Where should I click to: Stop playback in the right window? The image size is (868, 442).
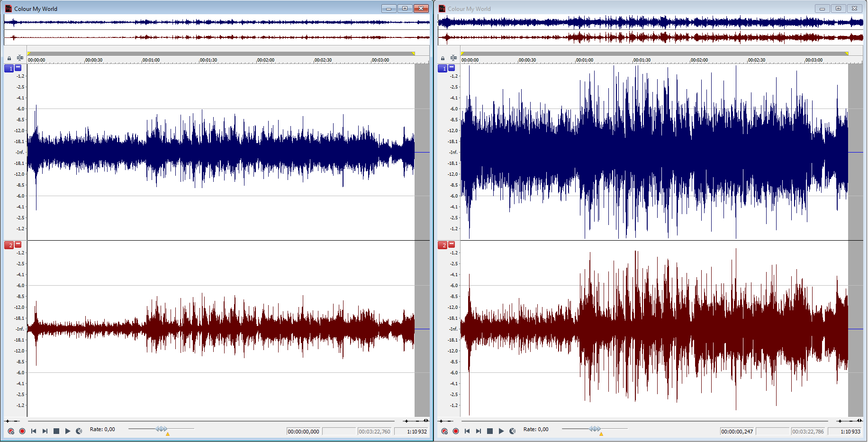click(490, 431)
